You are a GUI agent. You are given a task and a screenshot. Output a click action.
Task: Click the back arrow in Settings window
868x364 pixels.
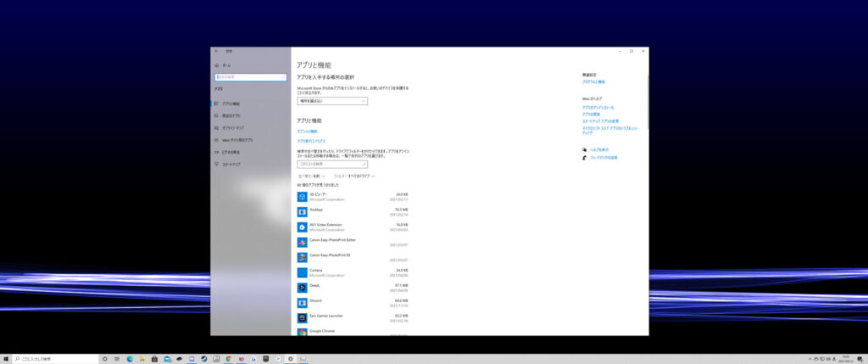(x=216, y=51)
